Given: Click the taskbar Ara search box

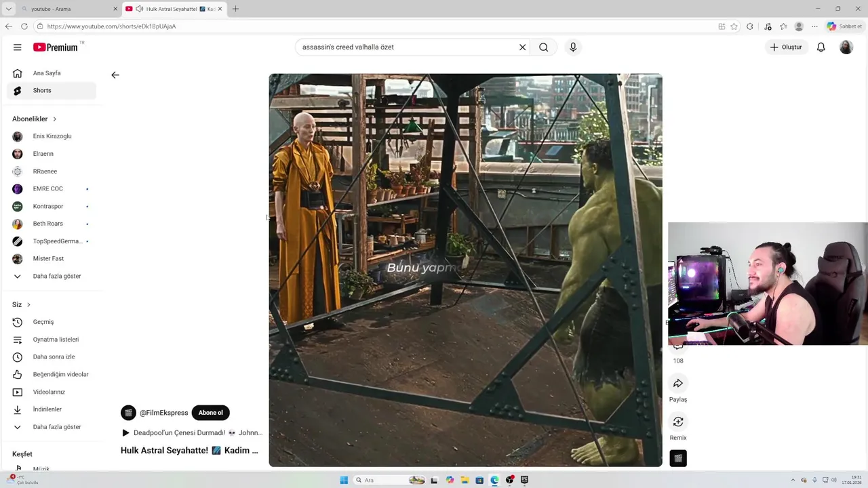Looking at the screenshot, I should (390, 480).
